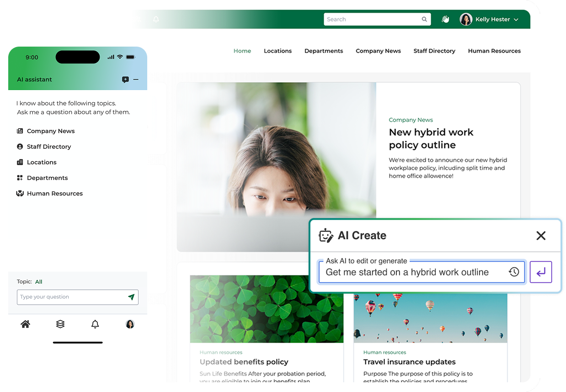Send the question with paper plane icon

coord(131,297)
